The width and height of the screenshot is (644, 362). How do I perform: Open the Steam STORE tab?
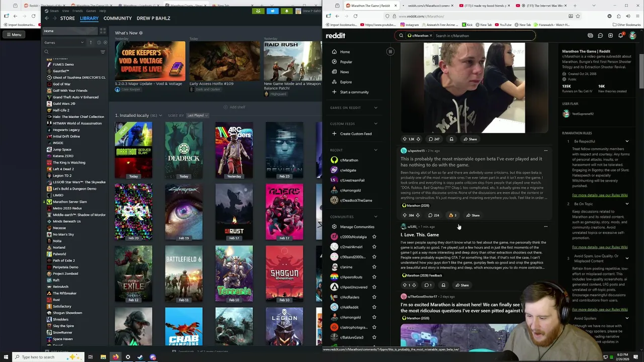(67, 18)
